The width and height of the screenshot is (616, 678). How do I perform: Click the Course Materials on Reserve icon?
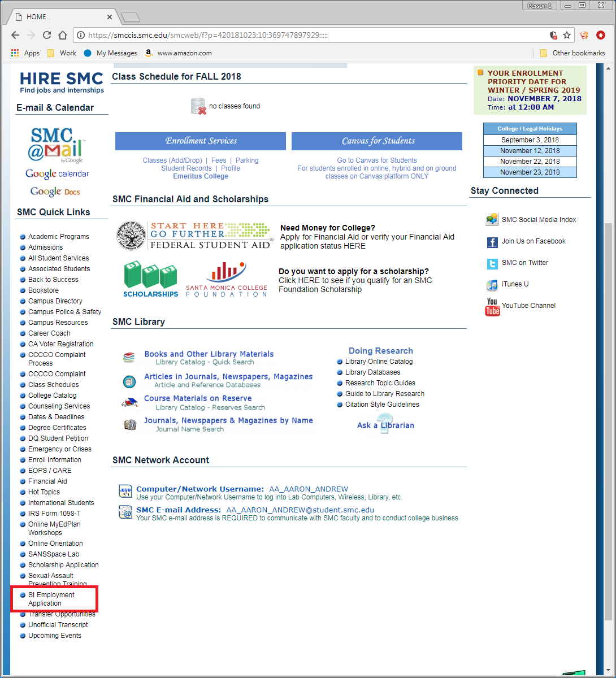[x=129, y=402]
